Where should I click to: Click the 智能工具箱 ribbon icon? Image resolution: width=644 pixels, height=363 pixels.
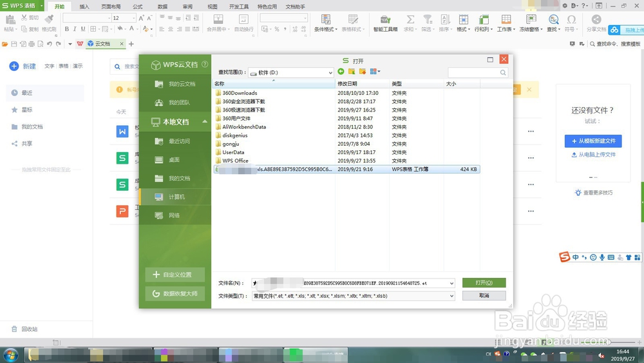click(x=385, y=23)
